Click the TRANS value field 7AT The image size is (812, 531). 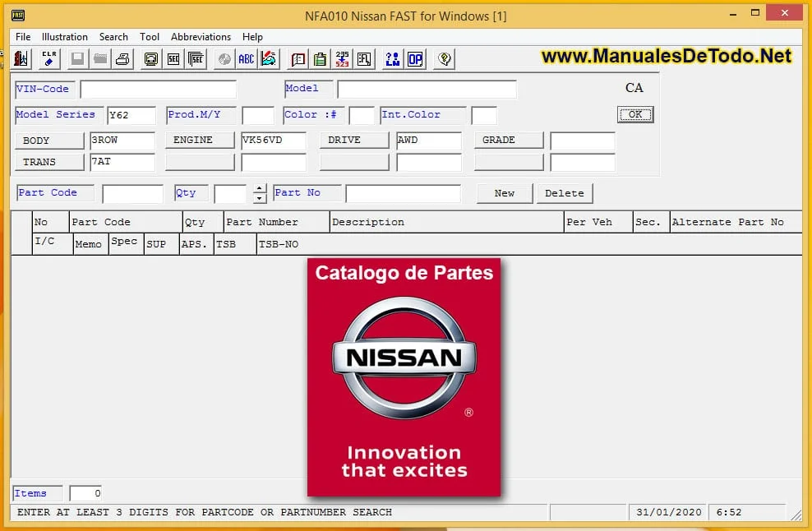[122, 162]
